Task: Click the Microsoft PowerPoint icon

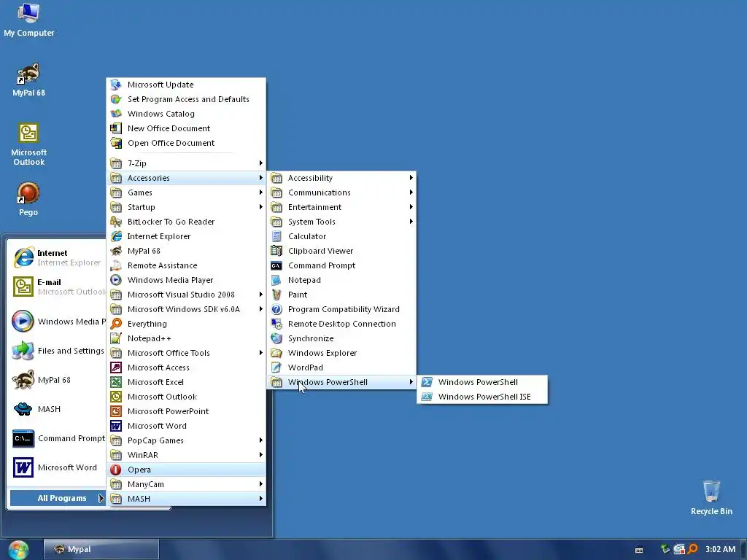Action: (x=116, y=411)
